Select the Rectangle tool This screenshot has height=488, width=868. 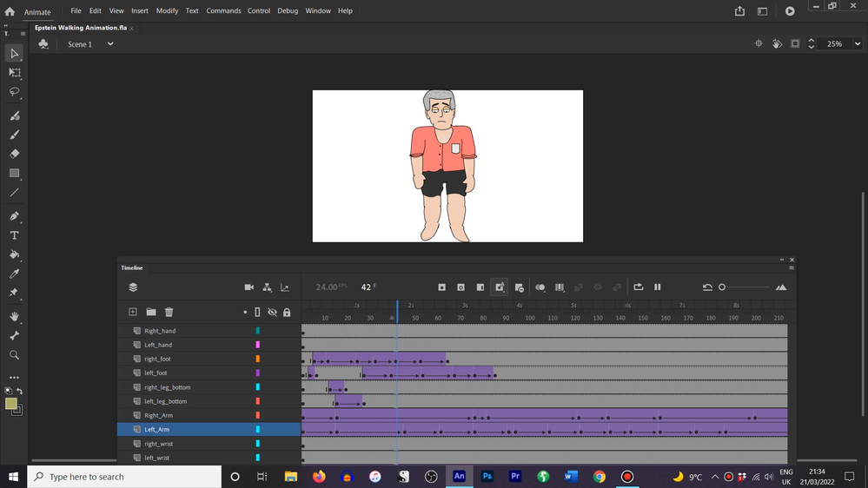click(x=15, y=173)
